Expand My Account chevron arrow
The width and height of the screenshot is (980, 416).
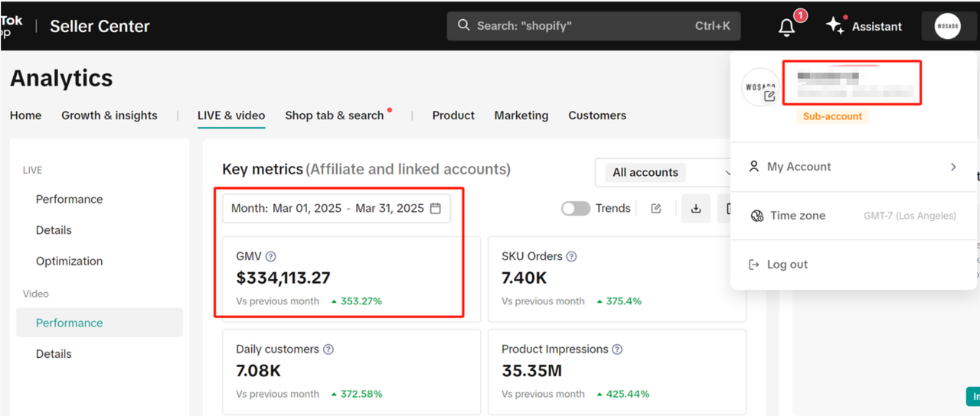point(953,167)
